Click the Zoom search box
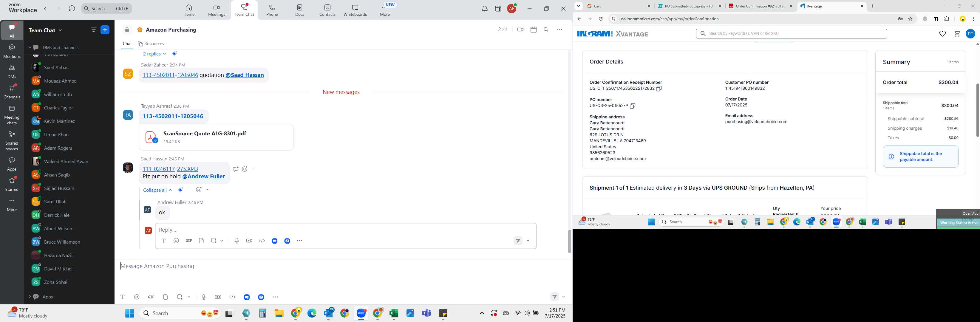Image resolution: width=980 pixels, height=322 pixels. [x=106, y=8]
